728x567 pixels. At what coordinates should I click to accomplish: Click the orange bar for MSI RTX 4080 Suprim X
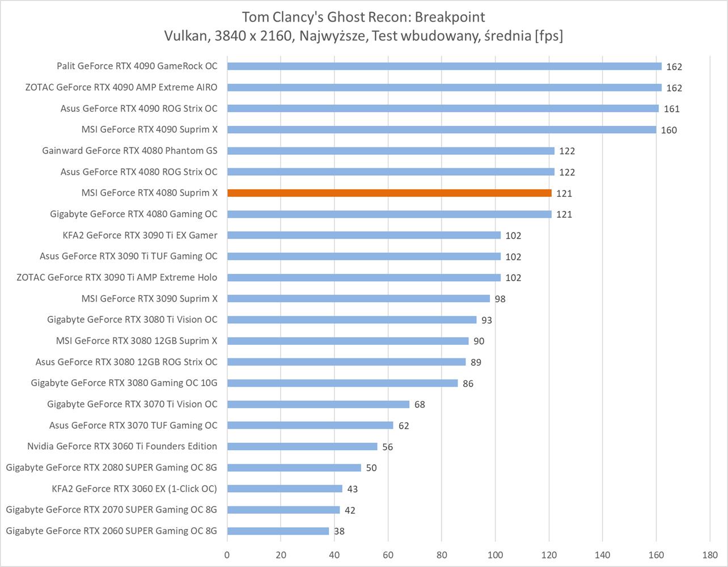click(390, 193)
